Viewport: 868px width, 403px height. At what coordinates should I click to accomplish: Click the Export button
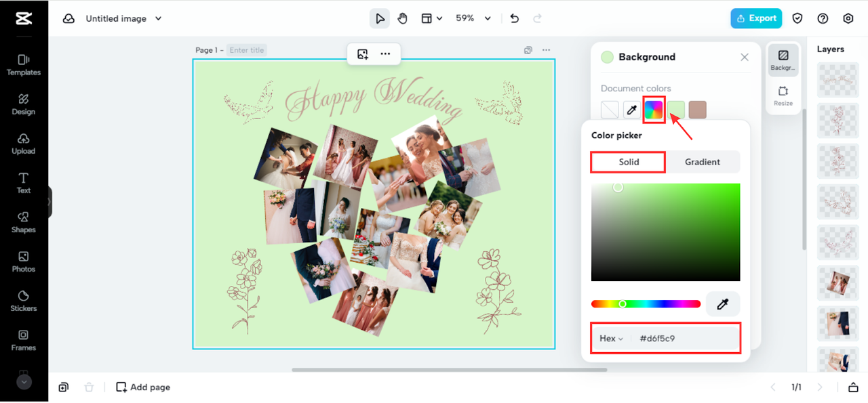point(756,18)
